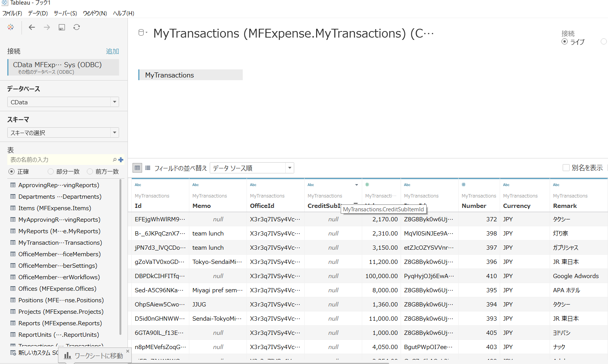Click the magnifier search icon in table field

(114, 160)
